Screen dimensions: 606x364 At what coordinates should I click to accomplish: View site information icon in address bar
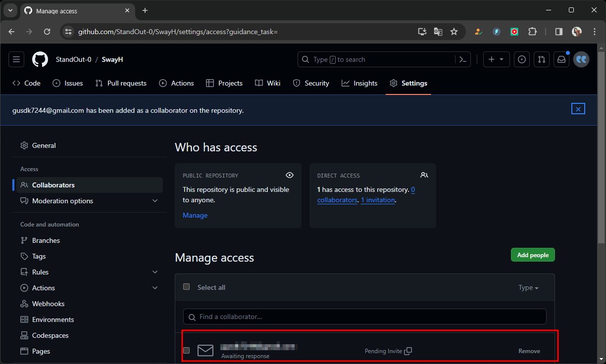(69, 32)
